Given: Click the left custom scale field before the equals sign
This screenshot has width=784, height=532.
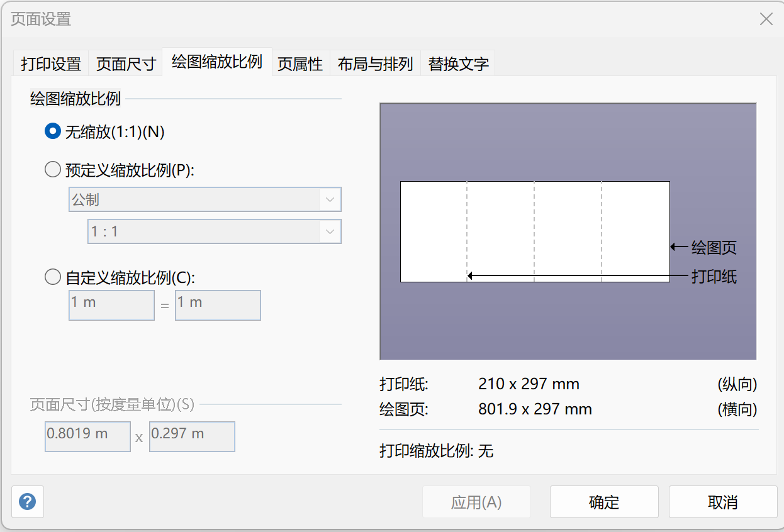Looking at the screenshot, I should 111,305.
